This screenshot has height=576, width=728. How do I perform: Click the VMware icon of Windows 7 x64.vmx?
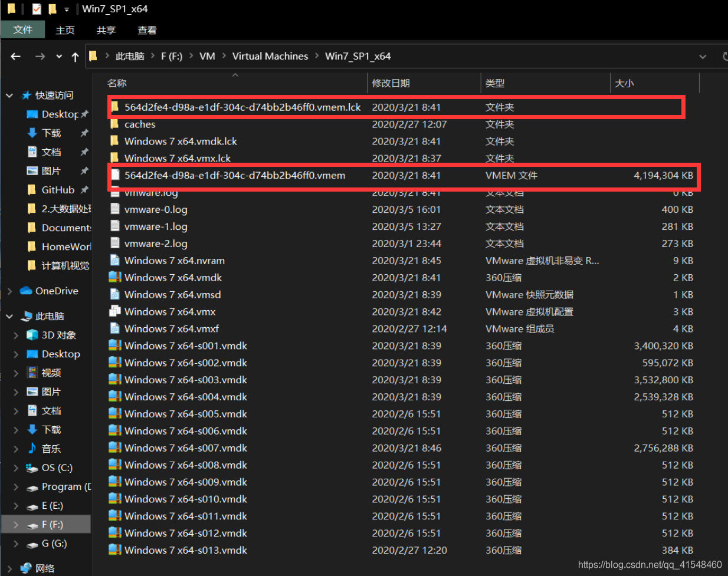coord(115,312)
